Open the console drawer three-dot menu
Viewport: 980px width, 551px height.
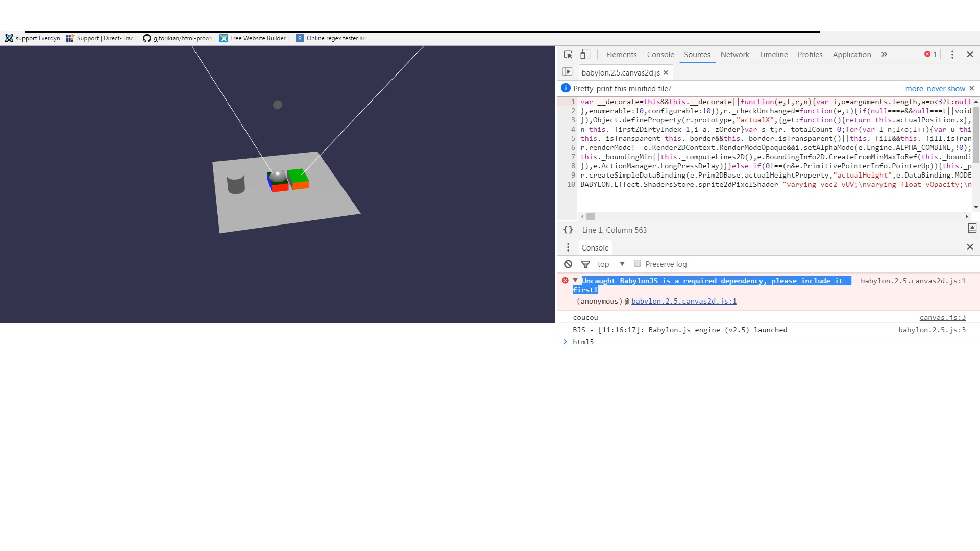(568, 247)
